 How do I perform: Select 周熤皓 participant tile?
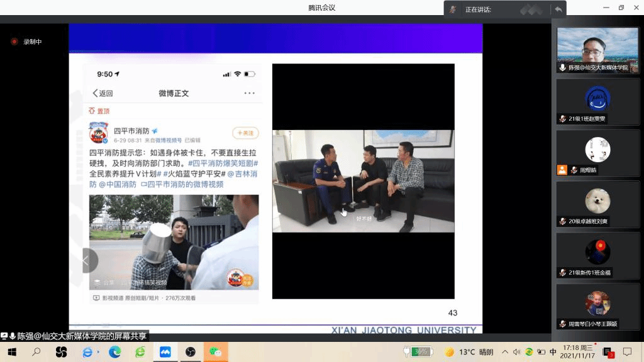(x=597, y=153)
